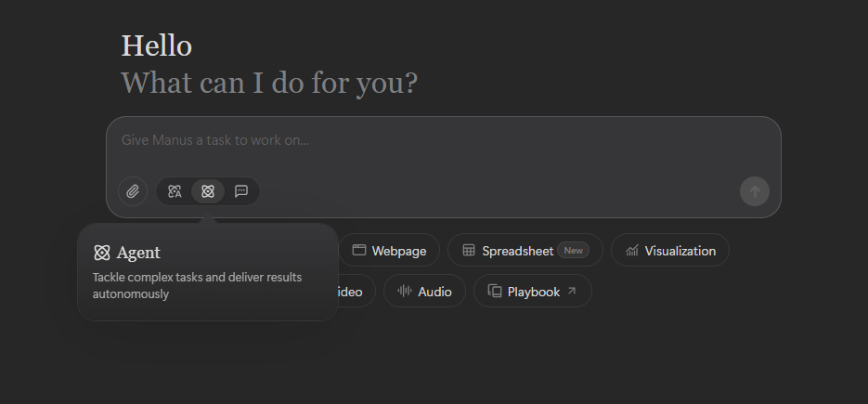Viewport: 868px width, 404px height.
Task: Open the Playbook link label
Action: pos(534,292)
